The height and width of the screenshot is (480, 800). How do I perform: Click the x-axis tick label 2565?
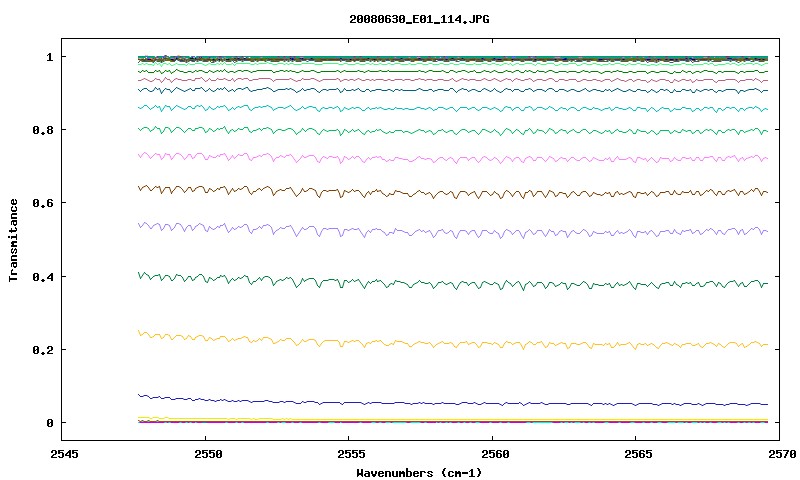tap(638, 453)
